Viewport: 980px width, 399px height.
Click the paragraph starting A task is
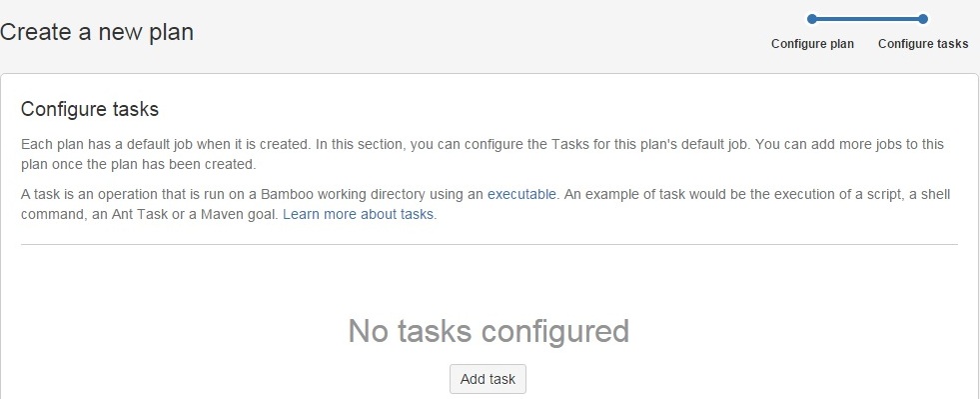[485, 205]
